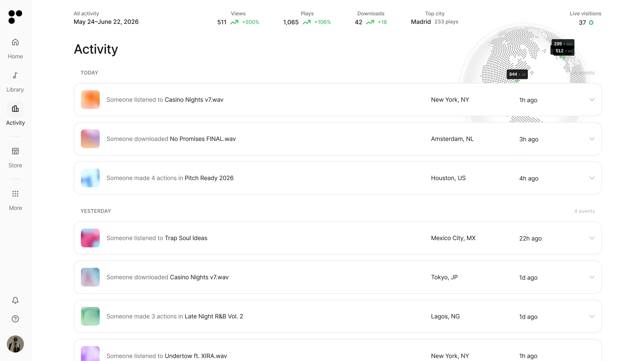
Task: Click orange Casino Nights cover thumbnail
Action: [90, 100]
